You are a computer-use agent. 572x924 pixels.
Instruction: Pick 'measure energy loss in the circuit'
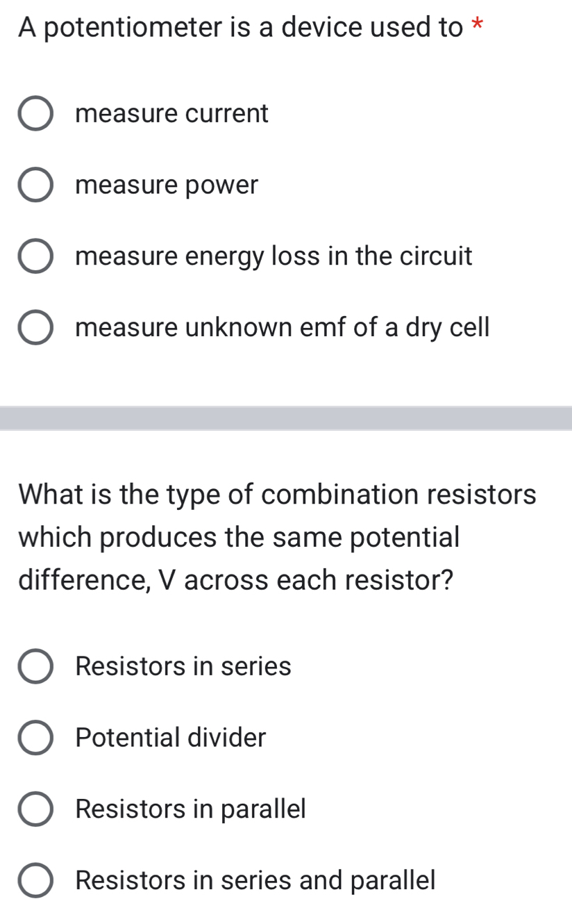click(35, 256)
